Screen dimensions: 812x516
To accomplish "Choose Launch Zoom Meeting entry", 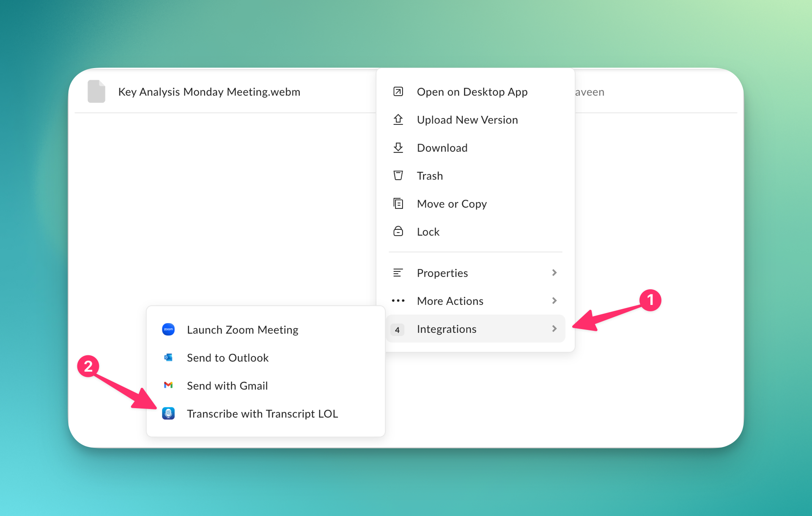I will pos(242,330).
